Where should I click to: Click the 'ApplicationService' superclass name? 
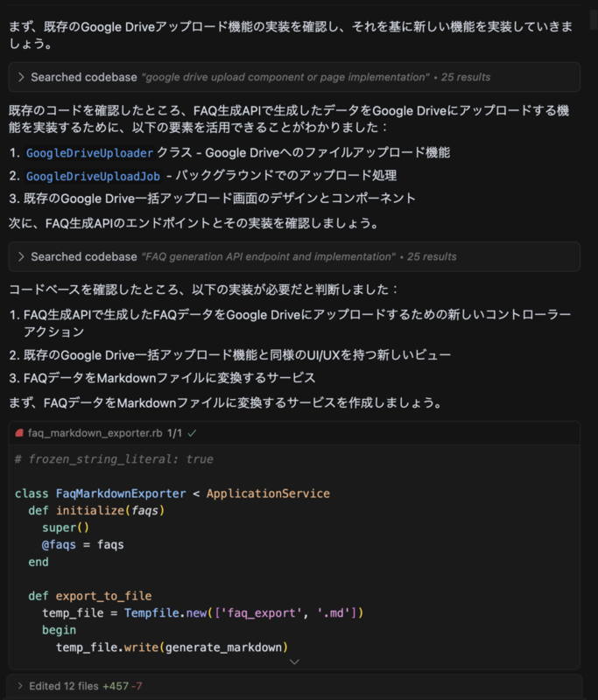point(268,493)
